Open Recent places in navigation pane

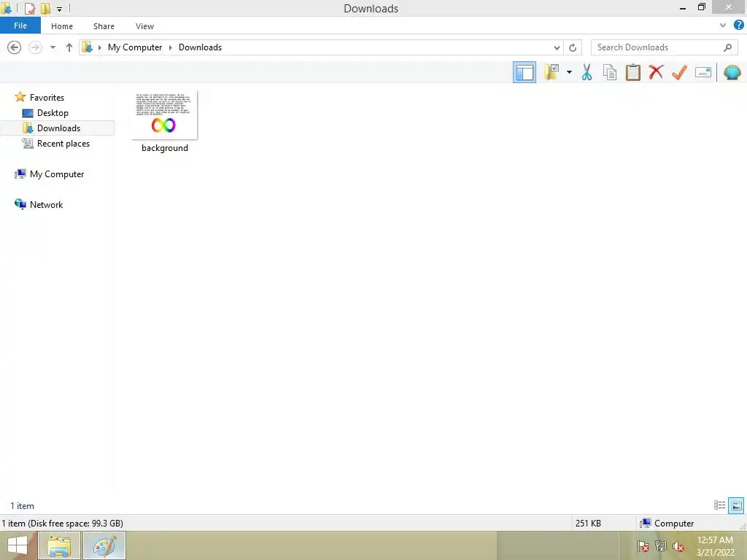pyautogui.click(x=63, y=144)
